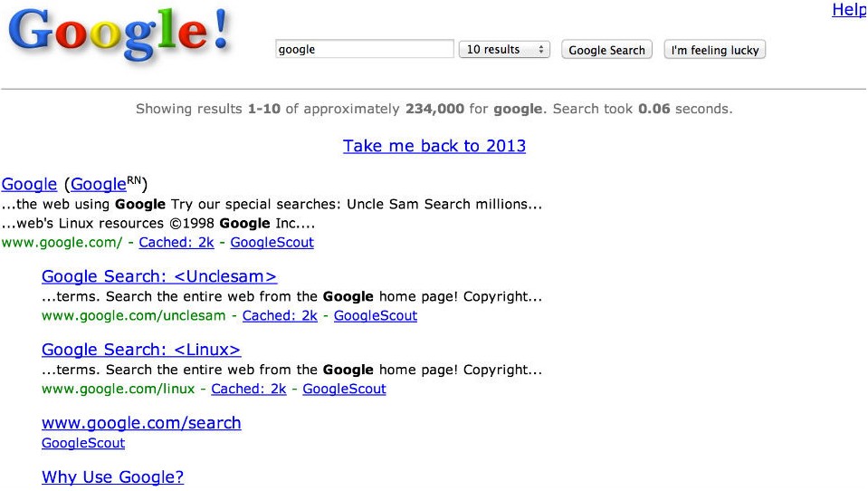
Task: Click the I'm feeling lucky button
Action: coord(715,50)
